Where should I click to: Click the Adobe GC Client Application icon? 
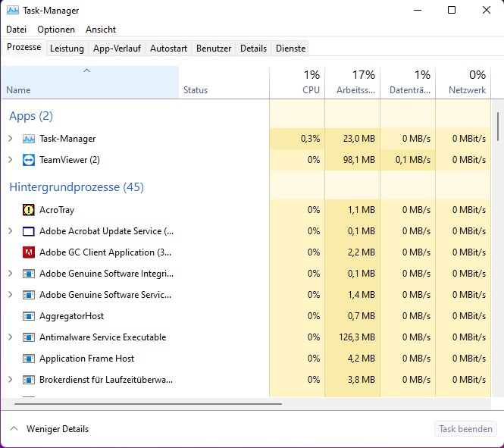tap(29, 252)
